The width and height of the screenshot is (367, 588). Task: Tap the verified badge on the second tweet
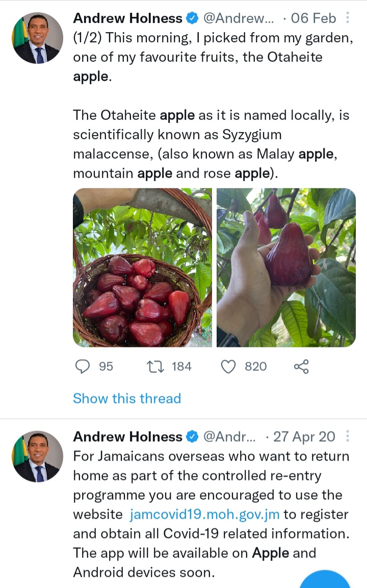click(192, 437)
